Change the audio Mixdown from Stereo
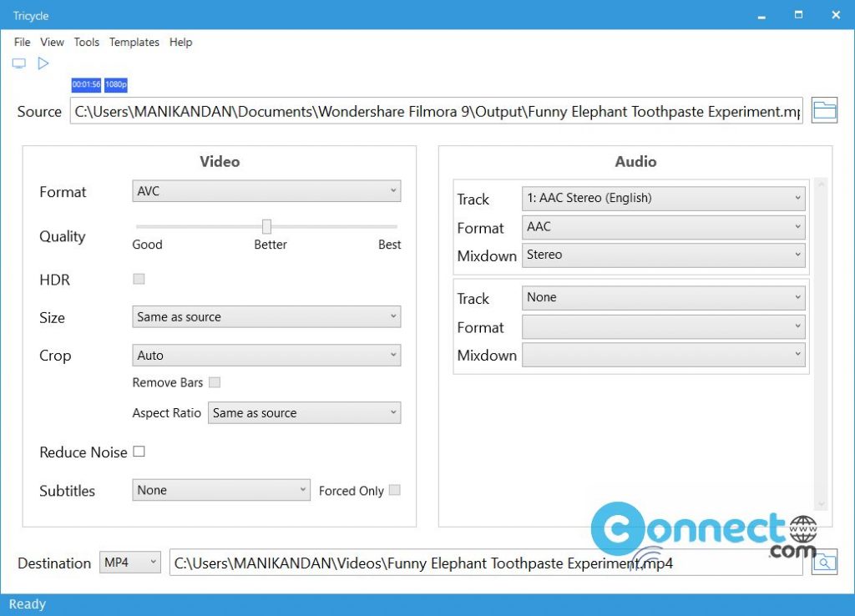This screenshot has width=855, height=616. [662, 255]
